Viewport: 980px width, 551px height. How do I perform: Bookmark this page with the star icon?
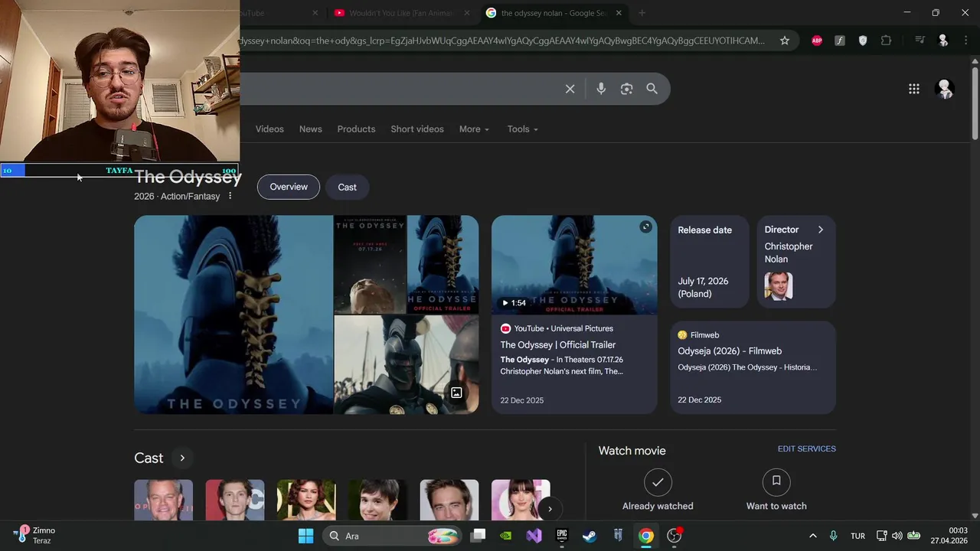(785, 41)
